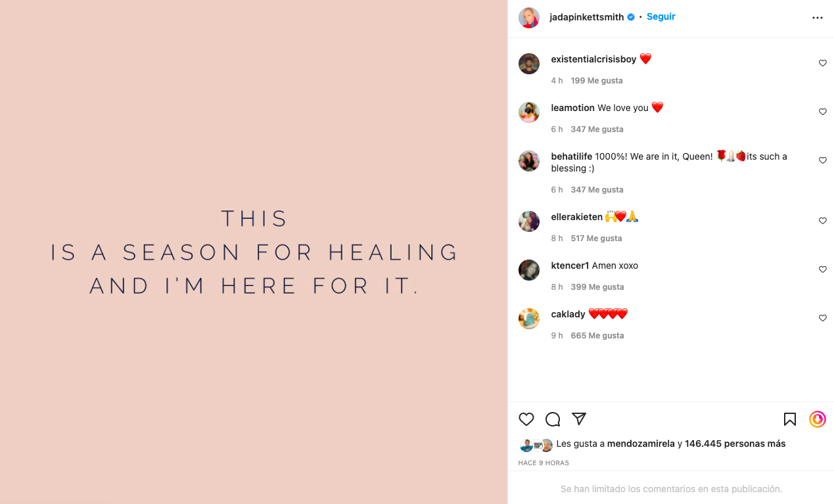Open the healing quote post image

tap(254, 252)
